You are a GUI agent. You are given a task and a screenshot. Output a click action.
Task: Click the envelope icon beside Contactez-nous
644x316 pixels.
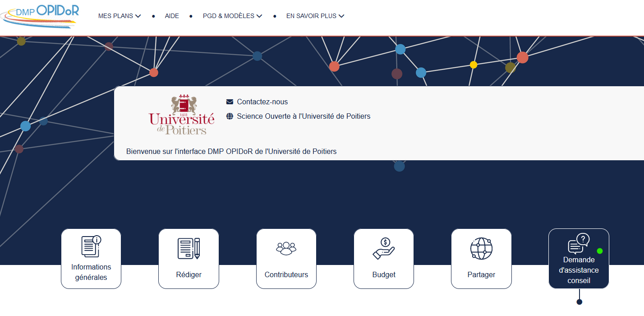click(x=230, y=102)
